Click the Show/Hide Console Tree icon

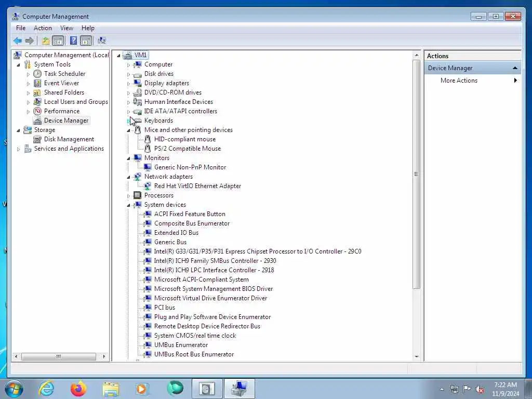58,41
